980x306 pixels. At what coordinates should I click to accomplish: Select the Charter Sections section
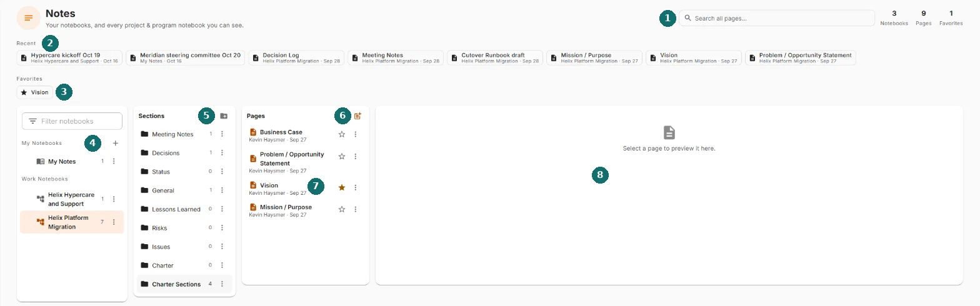pos(184,284)
